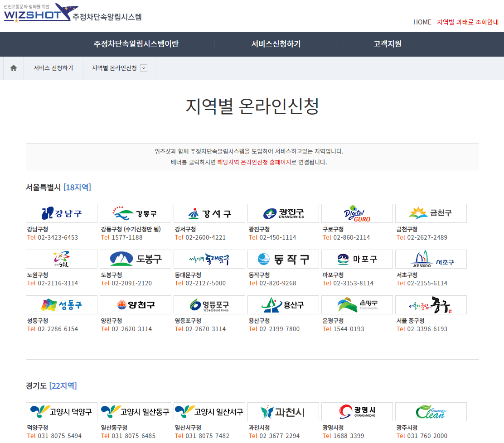The image size is (504, 443).
Task: Click the WIZSHOT logo
Action: click(36, 15)
